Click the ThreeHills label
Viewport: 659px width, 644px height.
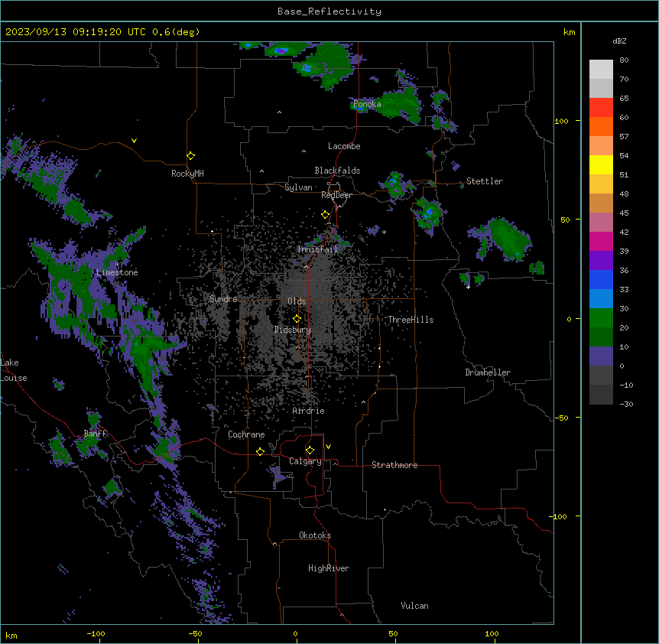click(411, 320)
